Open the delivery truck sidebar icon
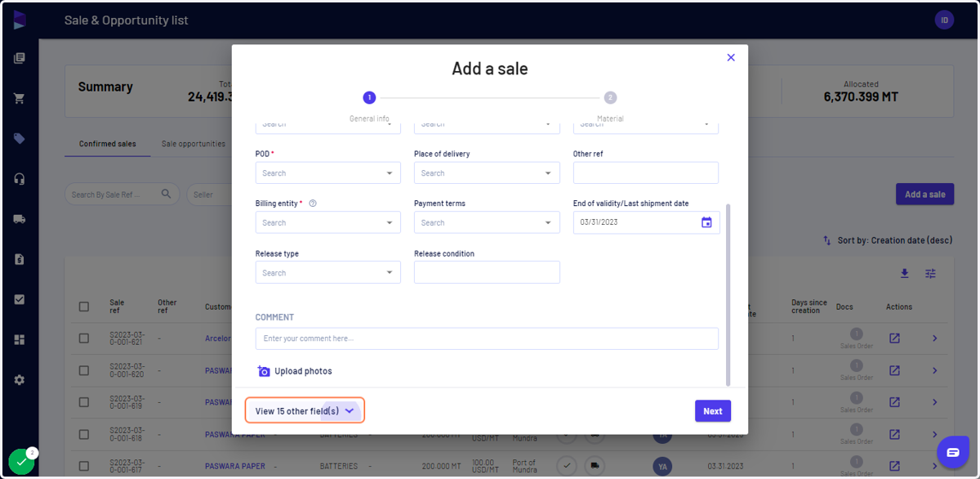The width and height of the screenshot is (980, 479). (20, 219)
